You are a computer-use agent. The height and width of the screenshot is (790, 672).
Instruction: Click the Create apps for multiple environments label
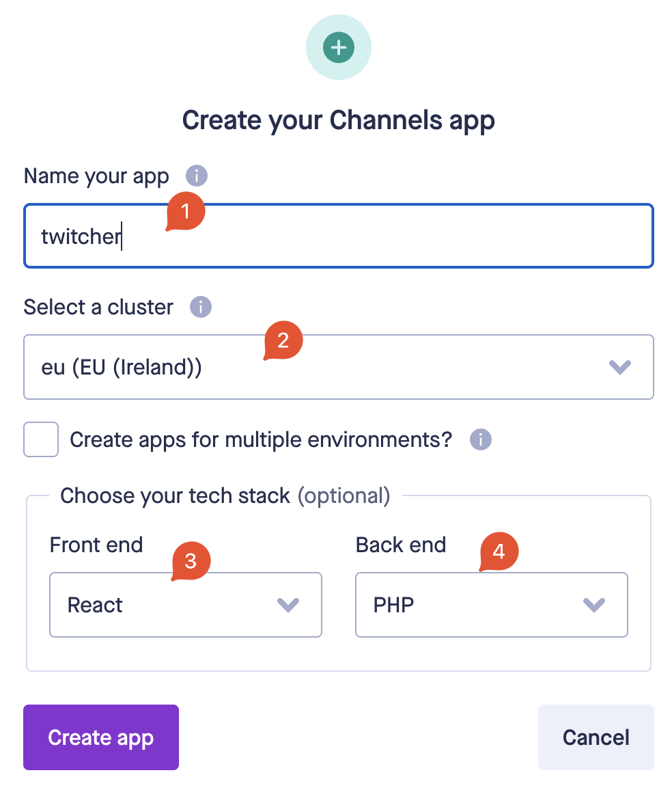[x=261, y=439]
